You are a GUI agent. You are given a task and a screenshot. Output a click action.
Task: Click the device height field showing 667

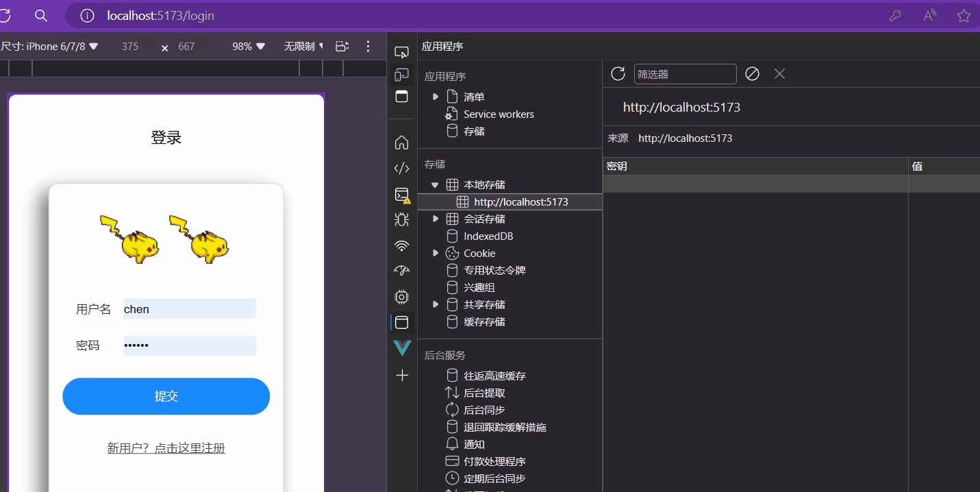186,47
